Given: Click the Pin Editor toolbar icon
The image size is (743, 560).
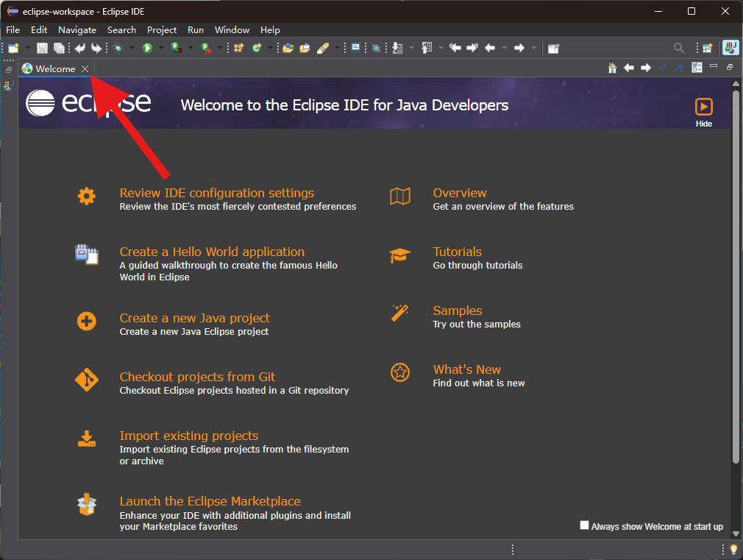Looking at the screenshot, I should 553,48.
